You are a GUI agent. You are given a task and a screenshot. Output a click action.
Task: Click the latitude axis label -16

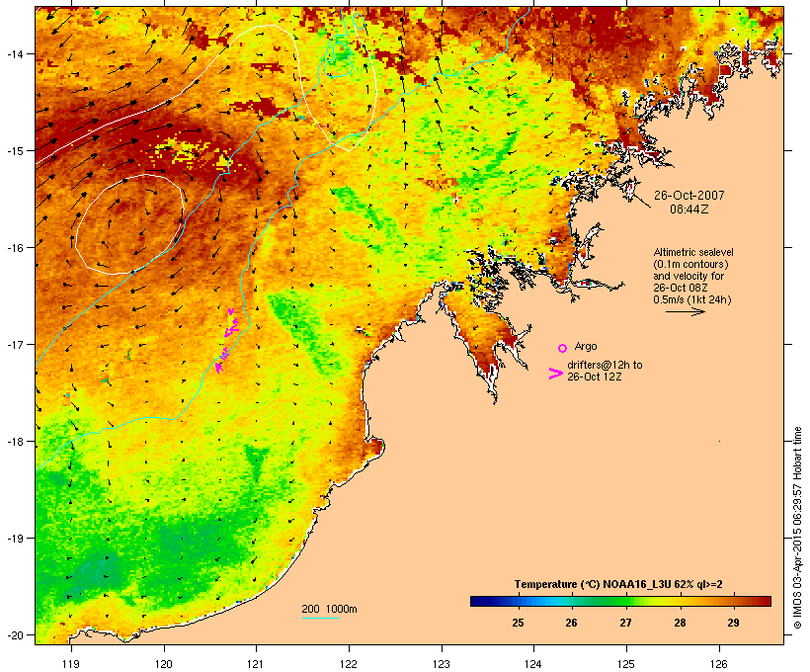pyautogui.click(x=14, y=248)
